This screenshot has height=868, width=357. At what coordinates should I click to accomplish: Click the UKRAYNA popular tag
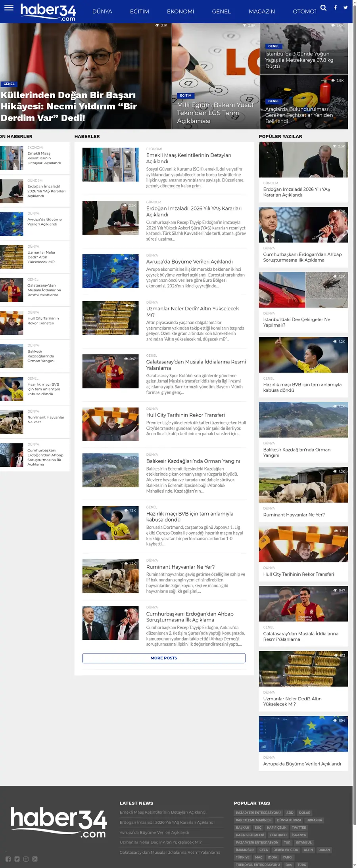pyautogui.click(x=314, y=820)
